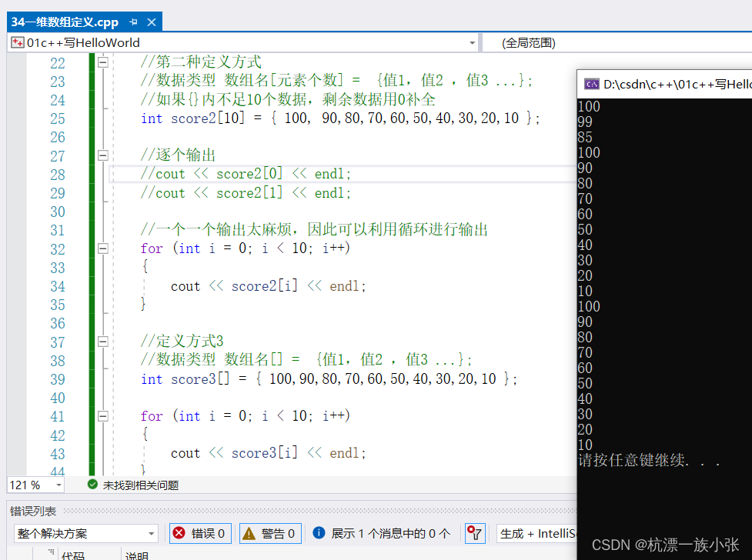The height and width of the screenshot is (560, 752).
Task: Toggle the 错误 0 filter button
Action: point(200,534)
